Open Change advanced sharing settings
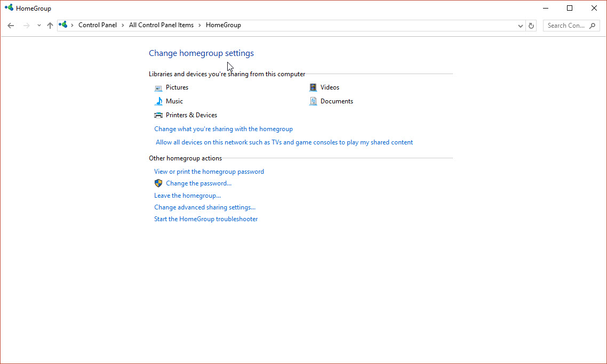607x364 pixels. point(205,207)
